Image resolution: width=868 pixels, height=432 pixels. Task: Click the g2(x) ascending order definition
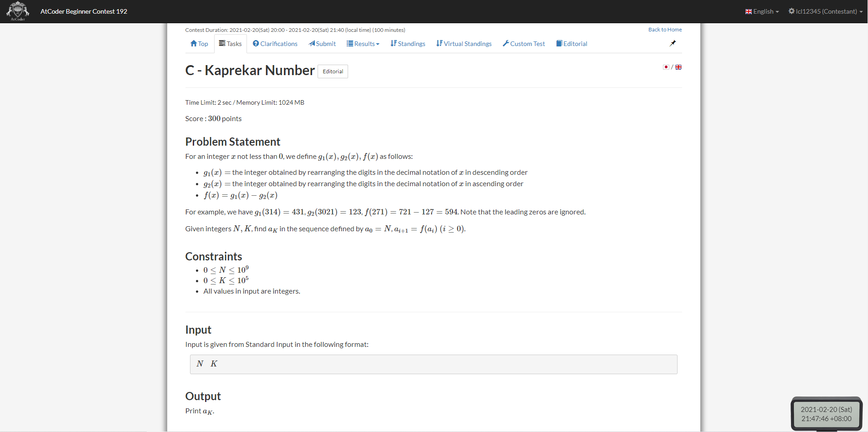pyautogui.click(x=363, y=184)
